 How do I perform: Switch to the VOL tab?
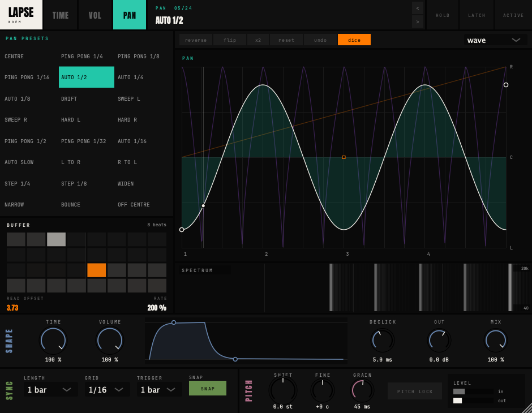pos(95,15)
